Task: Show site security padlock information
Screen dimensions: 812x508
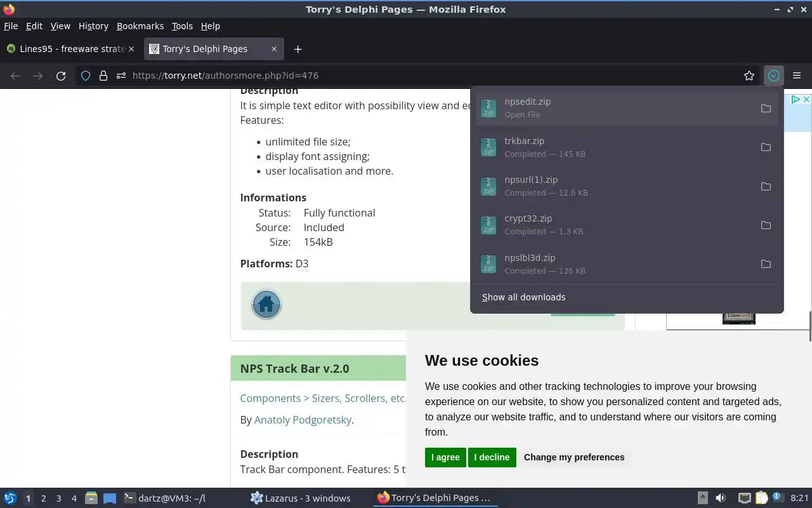Action: click(103, 76)
